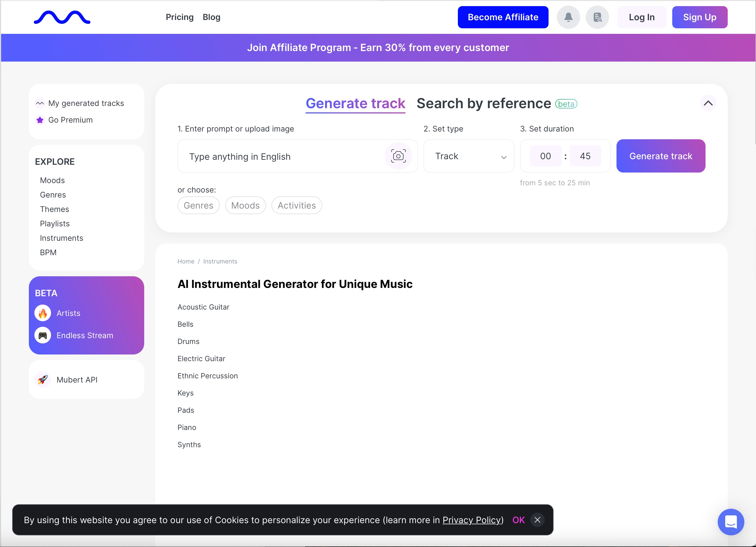
Task: Open Mubert API link
Action: 77,380
